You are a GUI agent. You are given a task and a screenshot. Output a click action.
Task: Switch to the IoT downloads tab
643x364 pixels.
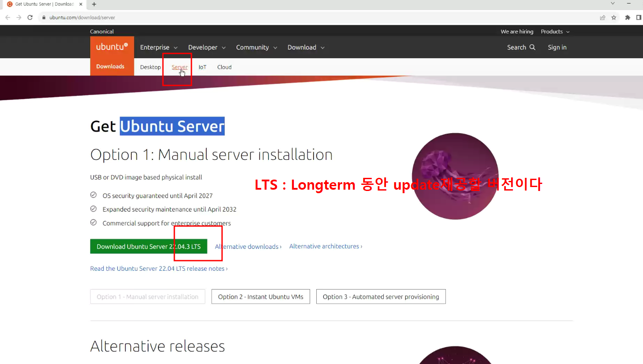202,67
